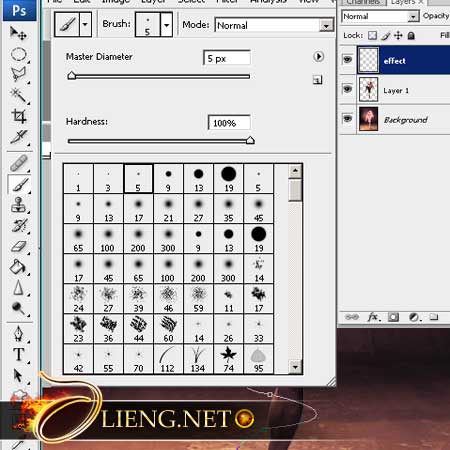
Task: Hide the effect layer
Action: coord(347,60)
